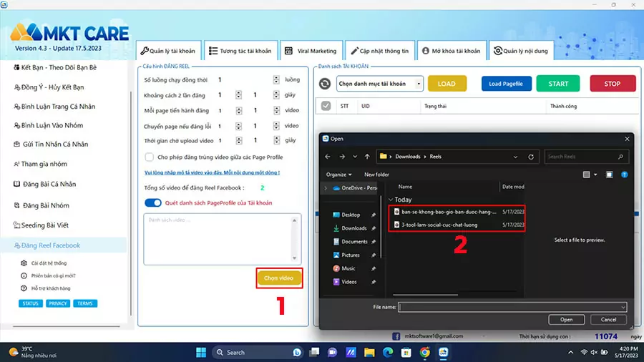
Task: Open File Explorer from the taskbar
Action: (369, 352)
